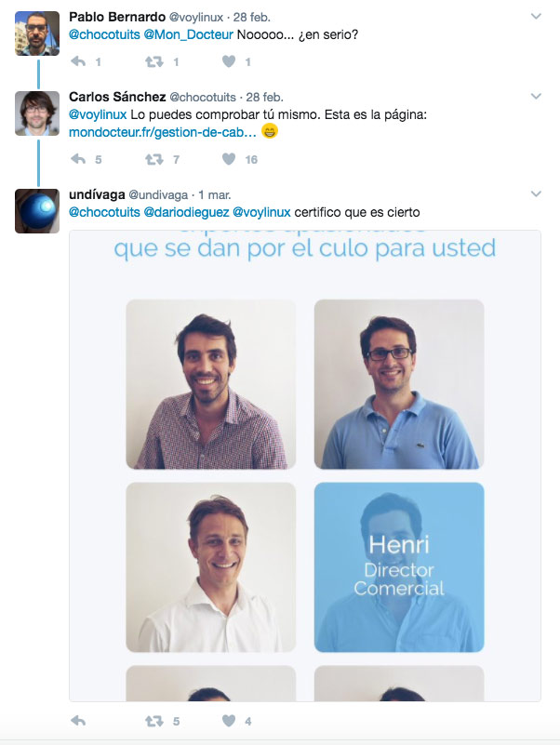Open the chevron menu on undívaga's tweet
This screenshot has height=745, width=560.
pos(536,193)
